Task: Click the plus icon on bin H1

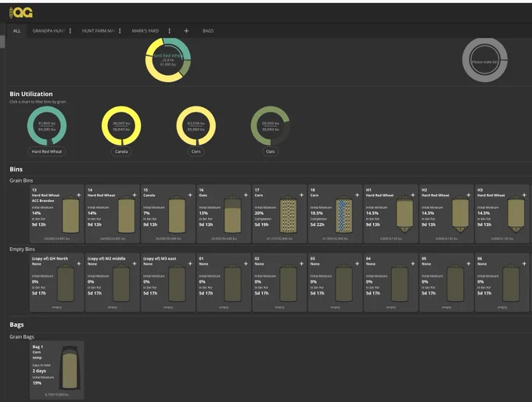Action: point(413,195)
